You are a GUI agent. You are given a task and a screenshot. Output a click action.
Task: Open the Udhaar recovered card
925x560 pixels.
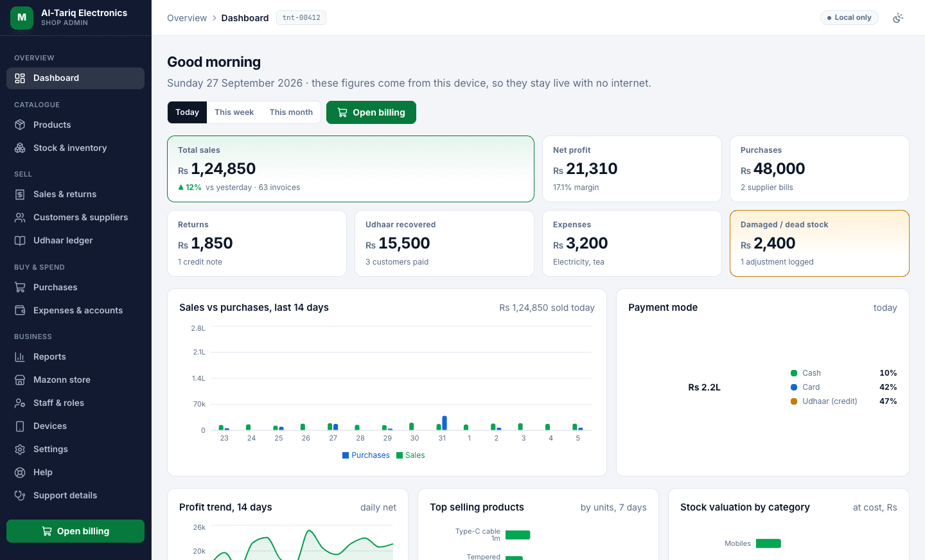pos(445,243)
